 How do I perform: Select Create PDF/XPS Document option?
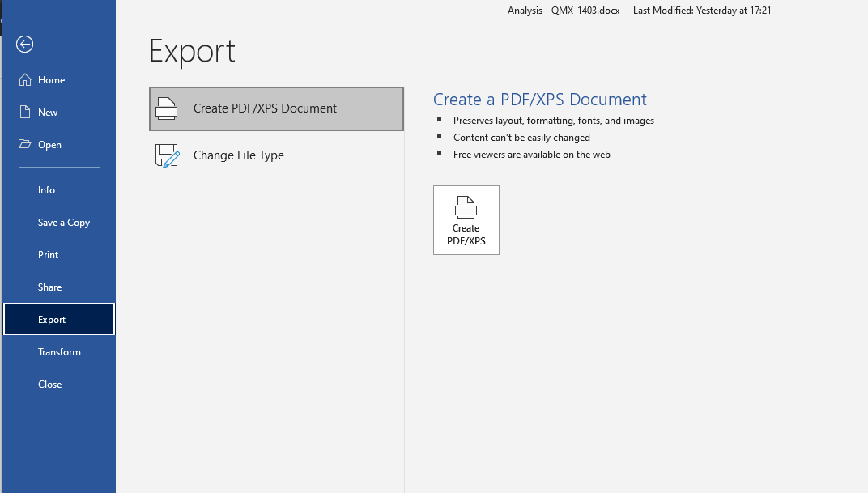tap(276, 108)
